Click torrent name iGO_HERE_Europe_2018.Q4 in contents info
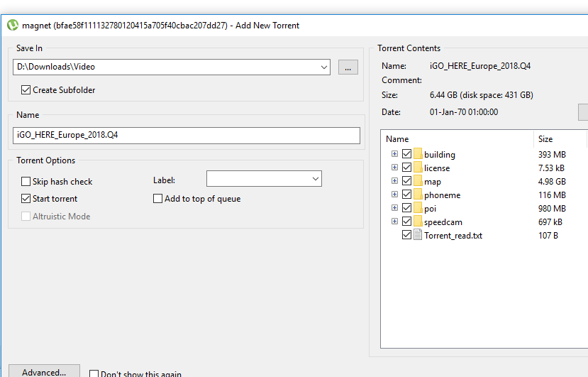588x377 pixels. coord(480,66)
